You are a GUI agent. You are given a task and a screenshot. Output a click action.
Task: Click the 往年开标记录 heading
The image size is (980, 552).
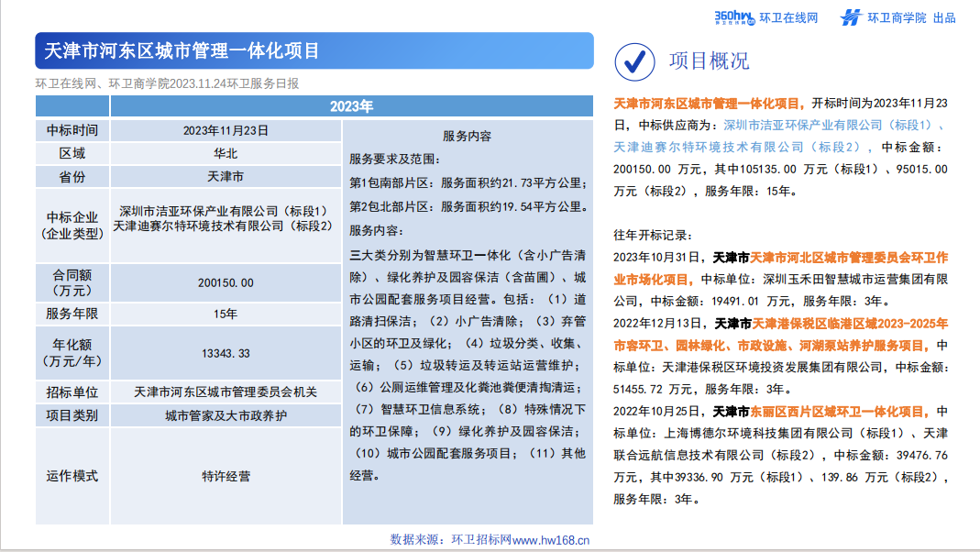(x=653, y=236)
